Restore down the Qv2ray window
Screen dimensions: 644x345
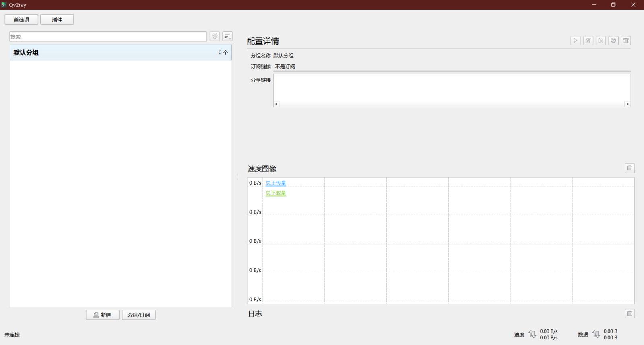pyautogui.click(x=613, y=5)
